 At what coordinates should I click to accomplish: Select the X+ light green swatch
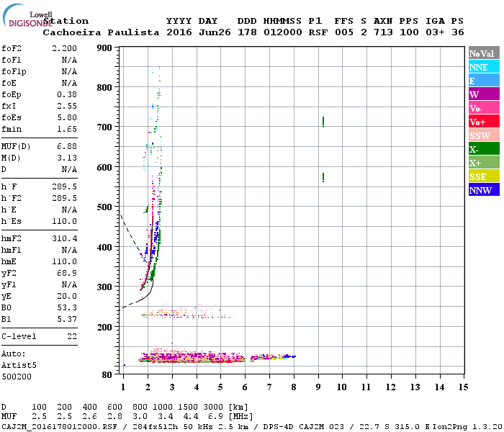click(x=484, y=163)
